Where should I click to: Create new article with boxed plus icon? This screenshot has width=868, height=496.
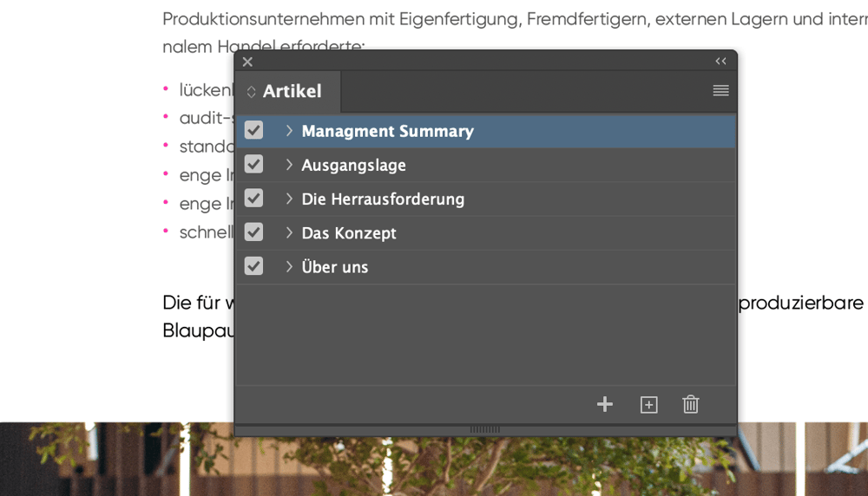(648, 405)
